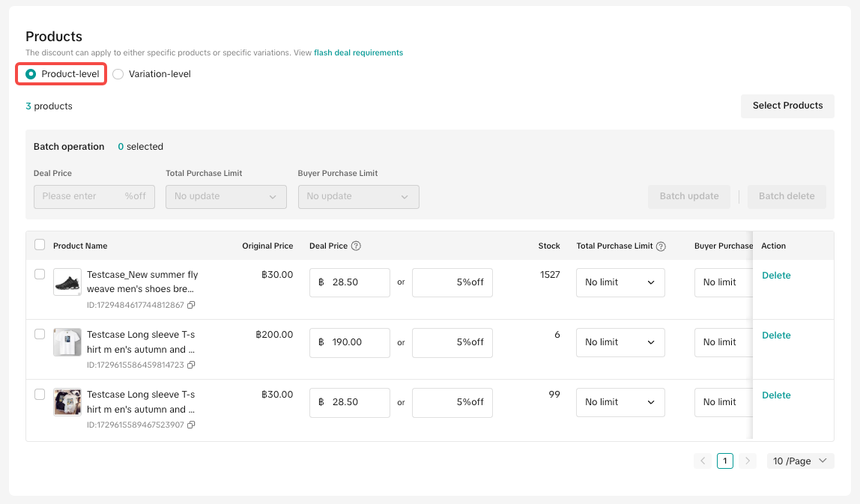
Task: Select the Variation-level radio option
Action: 118,74
